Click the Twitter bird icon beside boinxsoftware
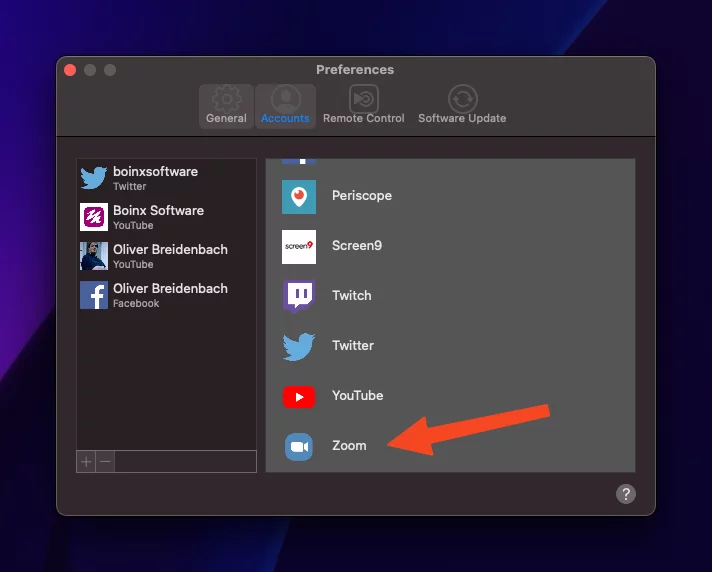This screenshot has width=712, height=572. (x=94, y=178)
